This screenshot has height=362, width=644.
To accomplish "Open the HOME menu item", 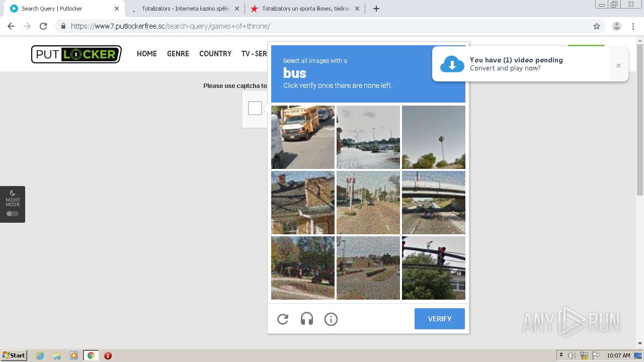I will click(x=147, y=54).
